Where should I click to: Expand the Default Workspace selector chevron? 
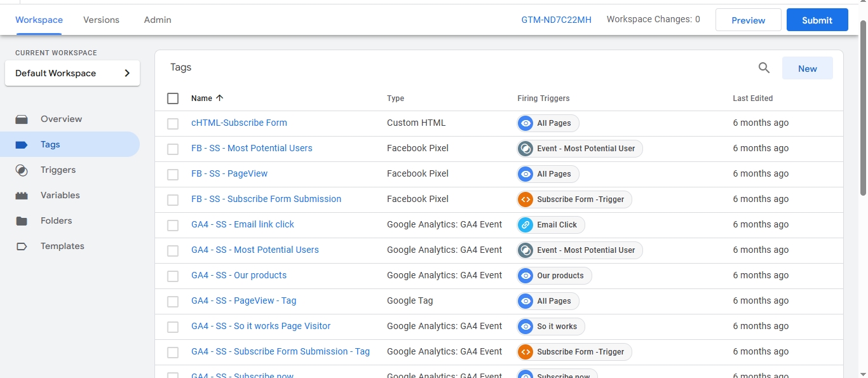click(127, 73)
